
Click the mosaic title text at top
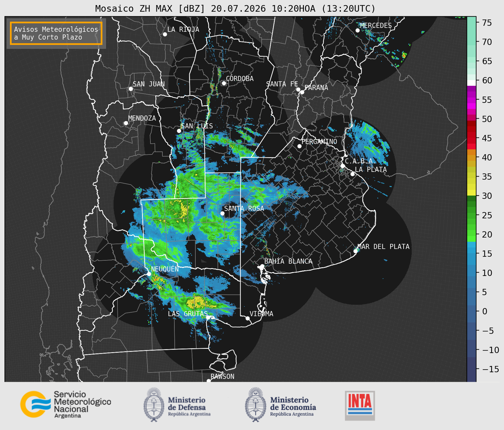click(x=235, y=9)
